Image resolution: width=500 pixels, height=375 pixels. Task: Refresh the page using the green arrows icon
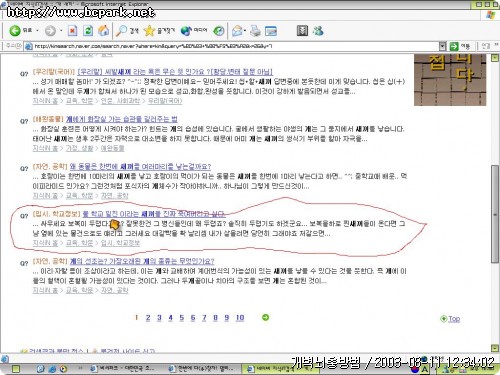pyautogui.click(x=88, y=31)
